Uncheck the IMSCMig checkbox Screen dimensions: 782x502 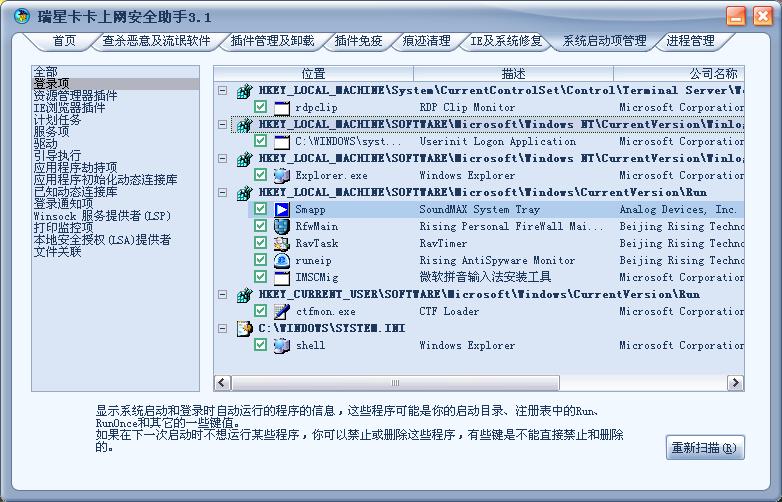[x=260, y=276]
